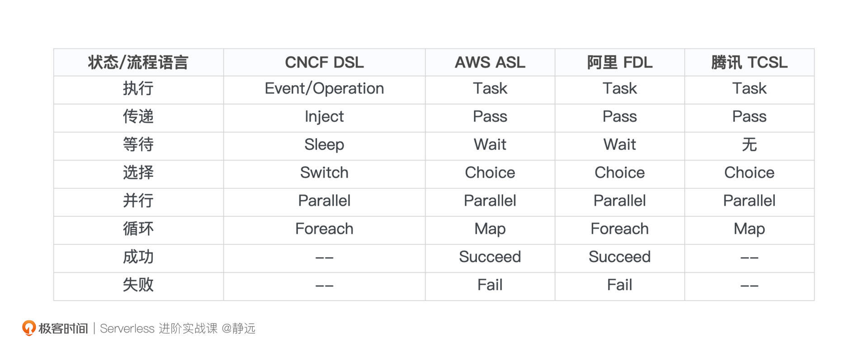Select the 传递 row label
The image size is (868, 350).
point(138,117)
